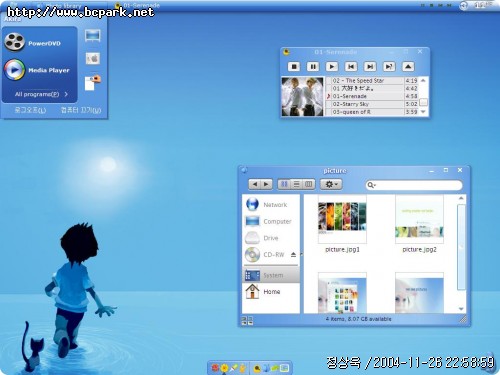Stop playback in the music player
The image size is (500, 375).
coord(294,67)
